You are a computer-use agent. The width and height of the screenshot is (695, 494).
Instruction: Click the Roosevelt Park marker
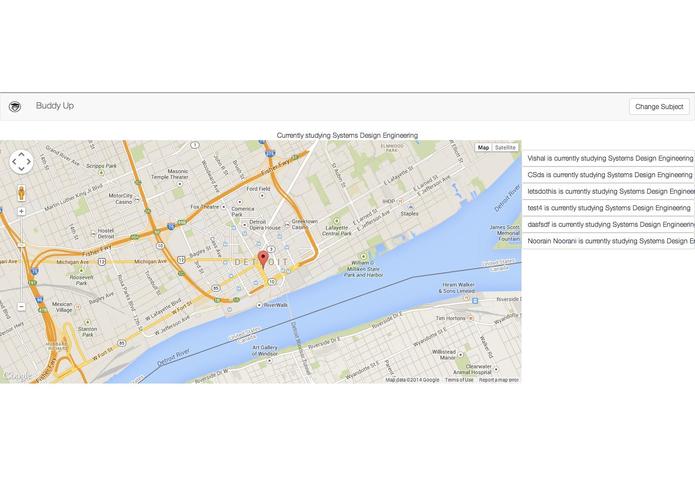[x=81, y=270]
